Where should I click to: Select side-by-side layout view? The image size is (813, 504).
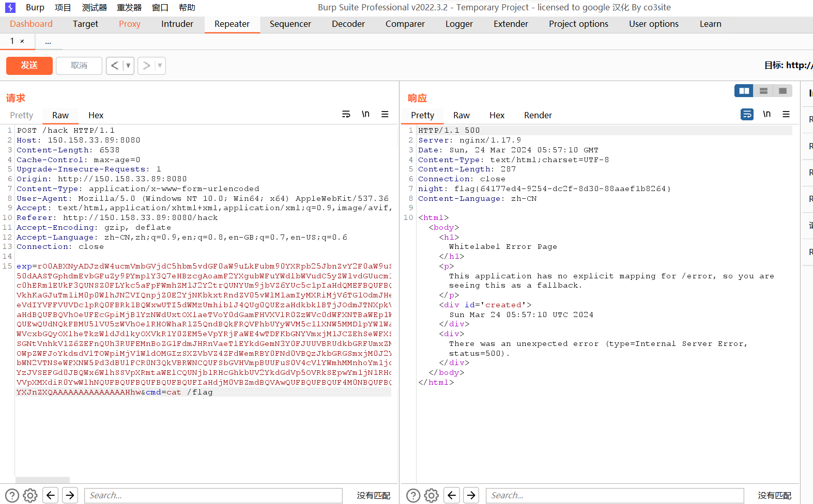pyautogui.click(x=744, y=91)
